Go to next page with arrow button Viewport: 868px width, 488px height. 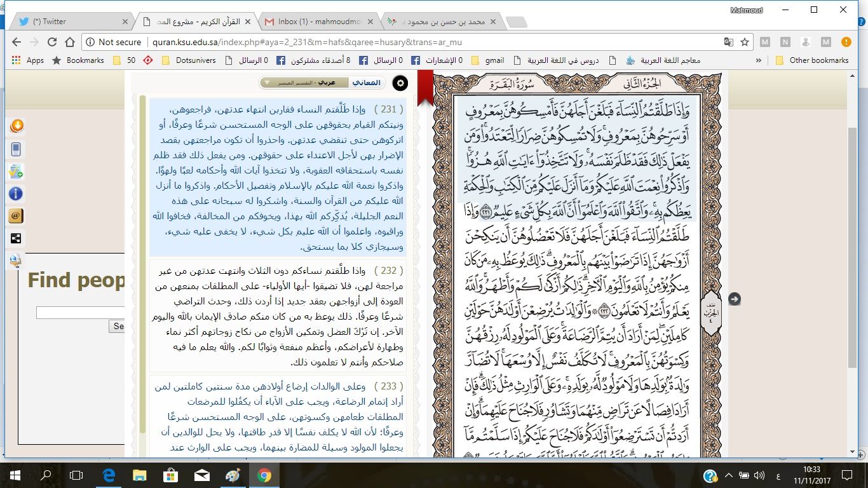pos(735,299)
